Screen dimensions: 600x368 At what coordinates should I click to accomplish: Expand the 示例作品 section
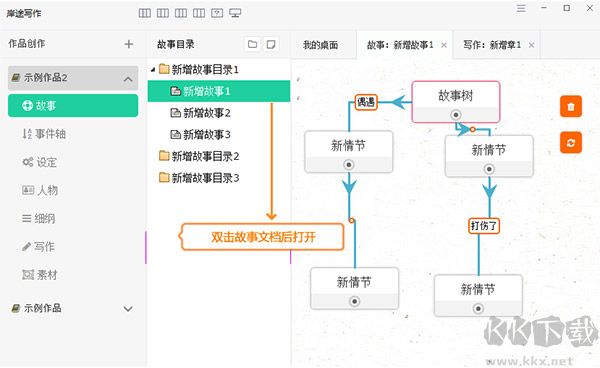128,309
